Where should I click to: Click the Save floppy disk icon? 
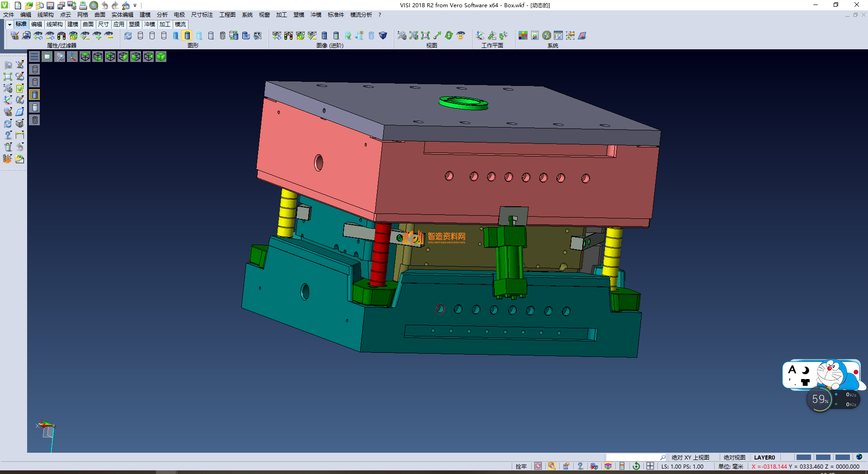(x=50, y=5)
